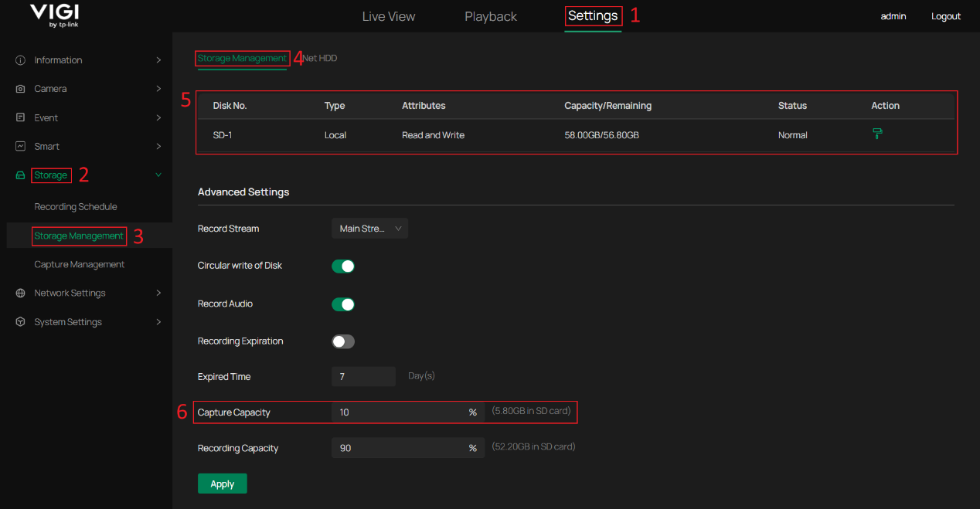Click the Network Settings globe icon
The width and height of the screenshot is (980, 509).
pyautogui.click(x=19, y=293)
